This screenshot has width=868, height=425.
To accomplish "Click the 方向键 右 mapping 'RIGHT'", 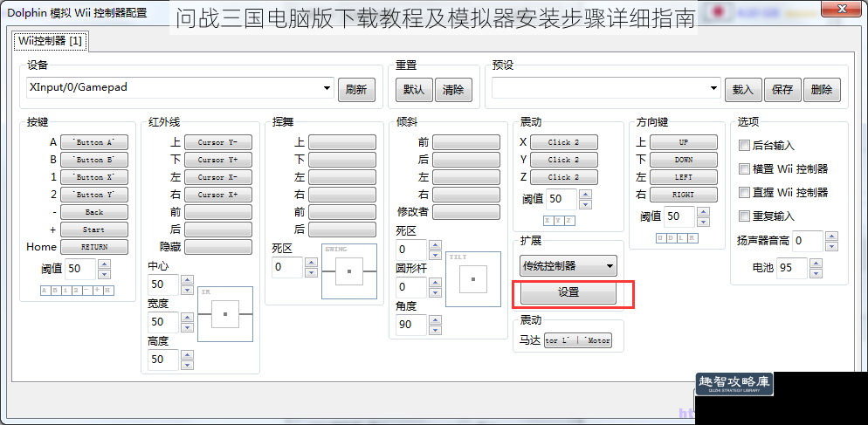I will (684, 195).
